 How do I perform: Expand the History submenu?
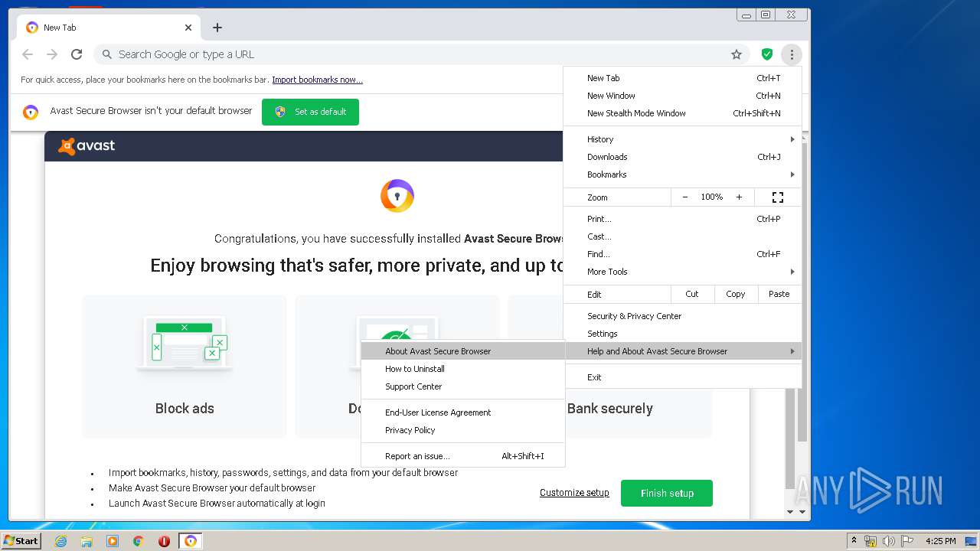(x=682, y=139)
